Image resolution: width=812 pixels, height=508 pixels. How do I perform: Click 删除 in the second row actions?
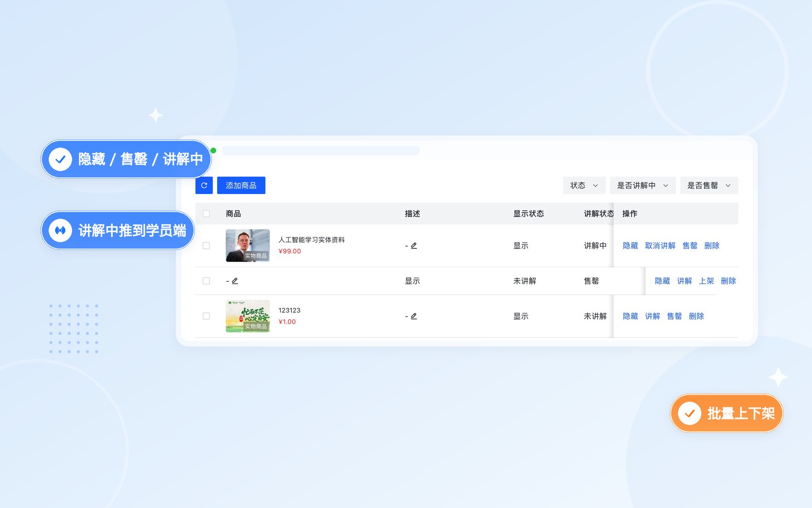click(x=728, y=280)
